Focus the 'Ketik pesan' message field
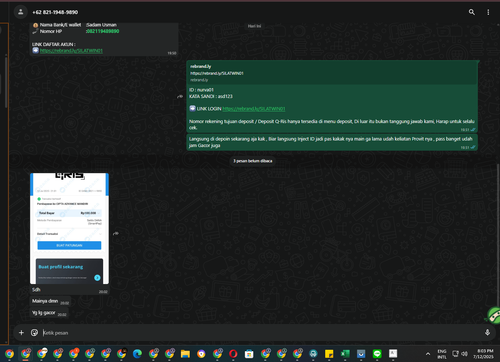 pyautogui.click(x=260, y=333)
